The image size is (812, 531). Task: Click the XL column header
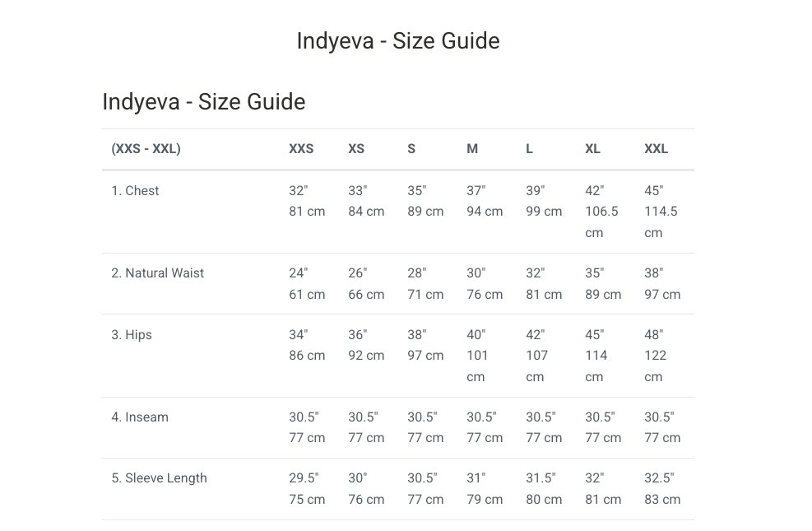pyautogui.click(x=592, y=149)
